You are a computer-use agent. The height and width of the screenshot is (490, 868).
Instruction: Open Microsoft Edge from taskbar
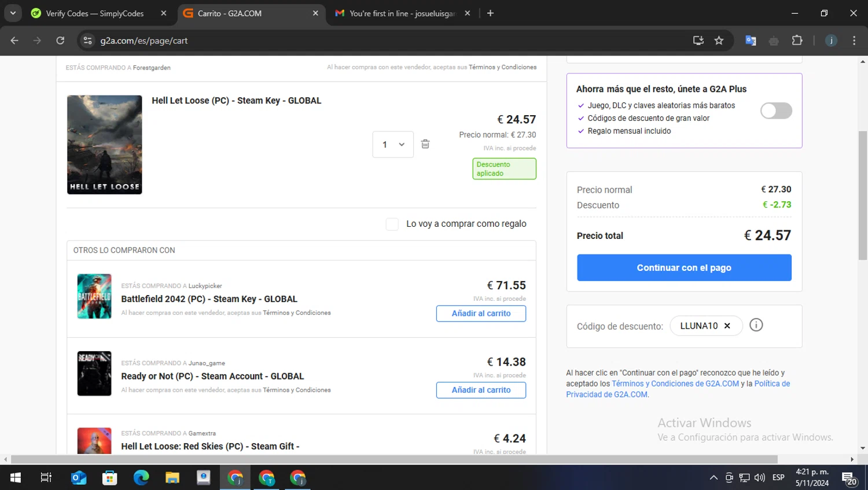[141, 477]
